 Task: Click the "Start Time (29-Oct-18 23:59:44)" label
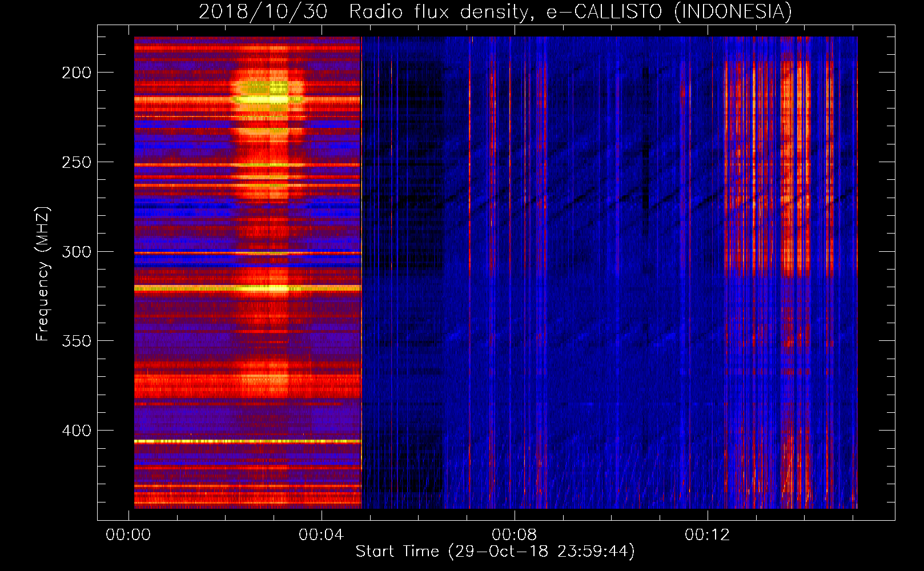point(495,552)
